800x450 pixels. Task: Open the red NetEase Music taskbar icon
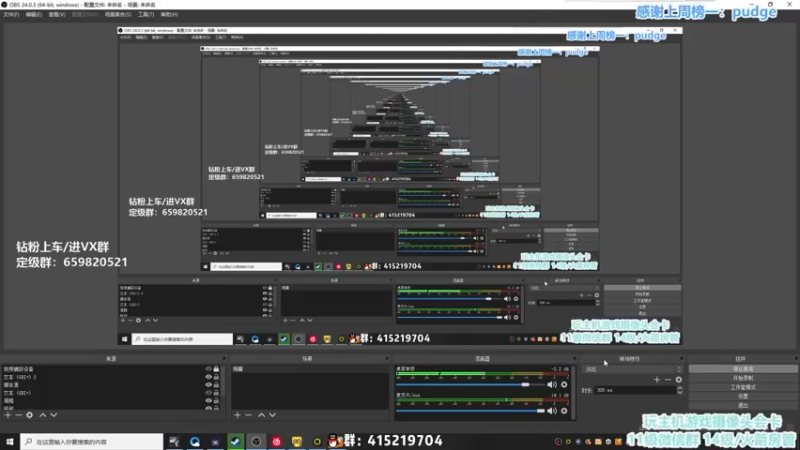tap(277, 441)
